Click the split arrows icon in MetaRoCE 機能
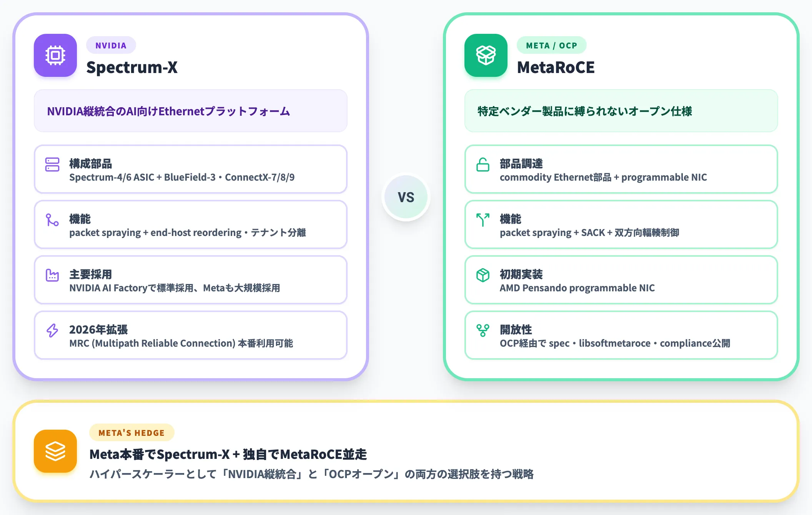 point(483,220)
